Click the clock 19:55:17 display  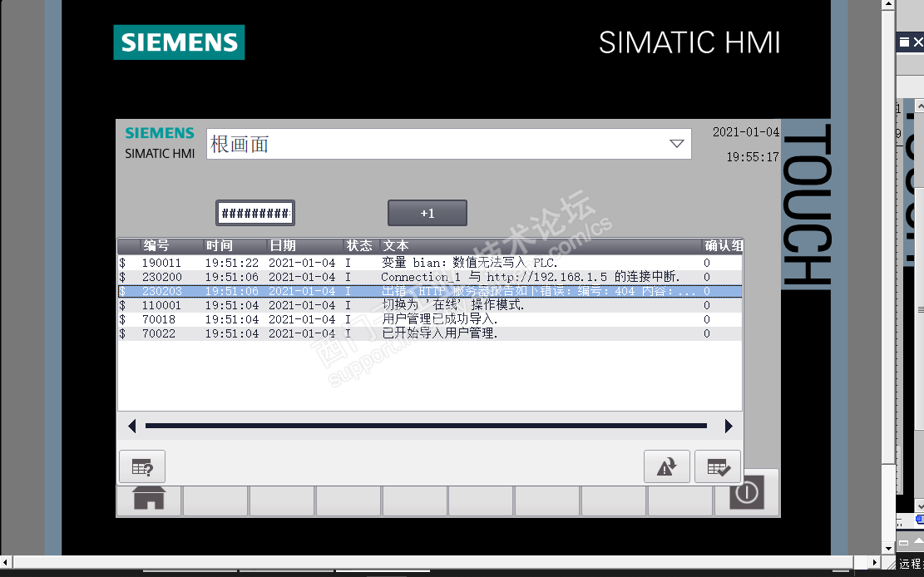pyautogui.click(x=753, y=157)
